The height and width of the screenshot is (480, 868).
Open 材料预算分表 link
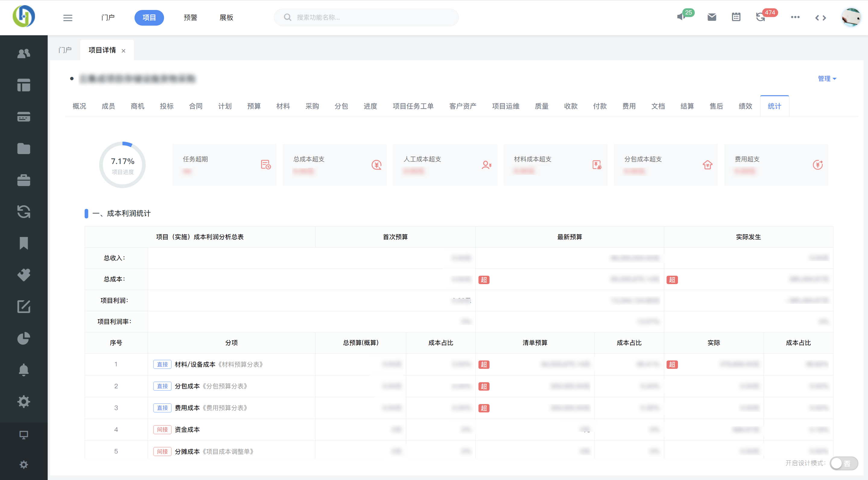pyautogui.click(x=241, y=365)
